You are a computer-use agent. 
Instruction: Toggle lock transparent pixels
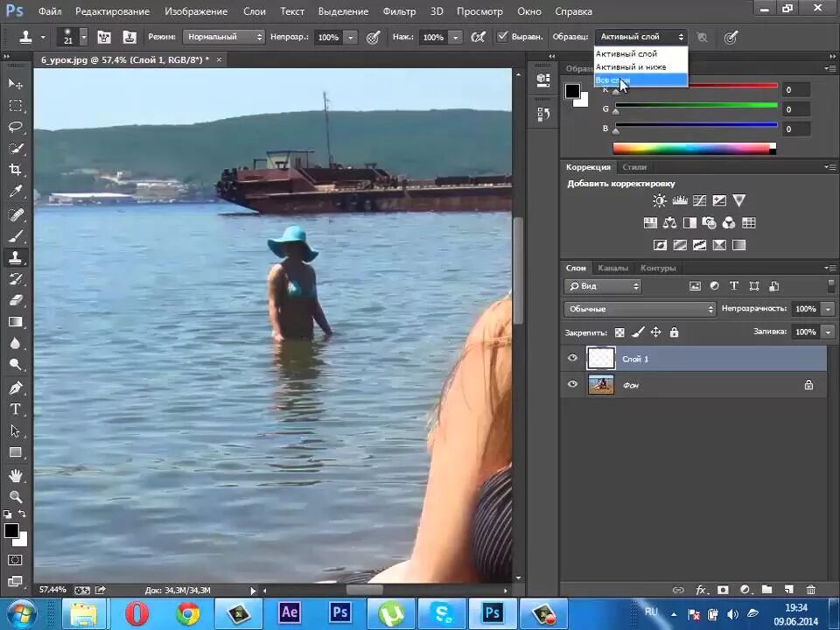tap(619, 332)
